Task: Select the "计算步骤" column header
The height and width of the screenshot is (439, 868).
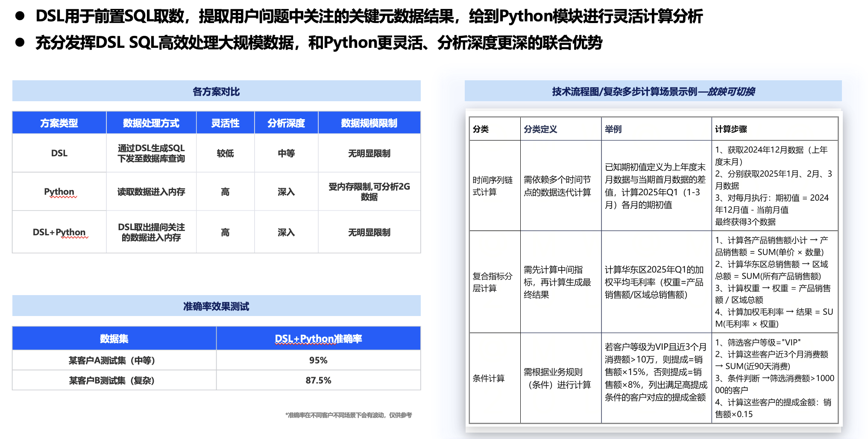Action: 775,129
